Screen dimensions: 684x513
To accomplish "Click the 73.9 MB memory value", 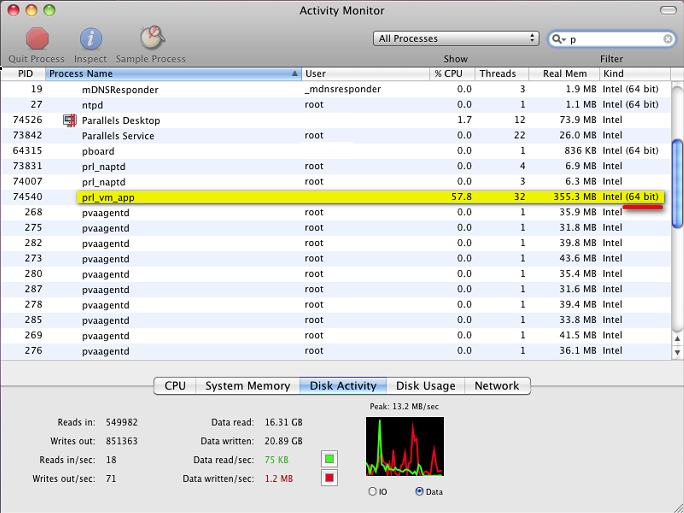I will click(578, 120).
